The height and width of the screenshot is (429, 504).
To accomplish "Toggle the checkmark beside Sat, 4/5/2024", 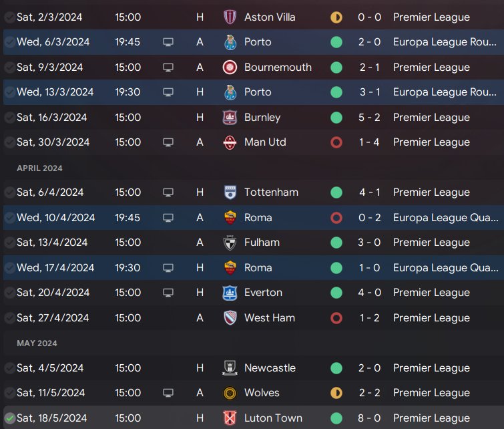I will (9, 368).
